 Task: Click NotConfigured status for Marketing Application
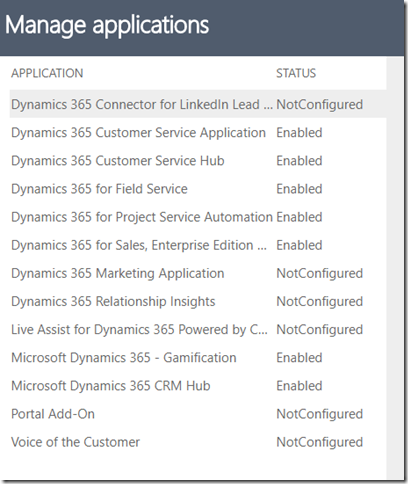point(320,273)
